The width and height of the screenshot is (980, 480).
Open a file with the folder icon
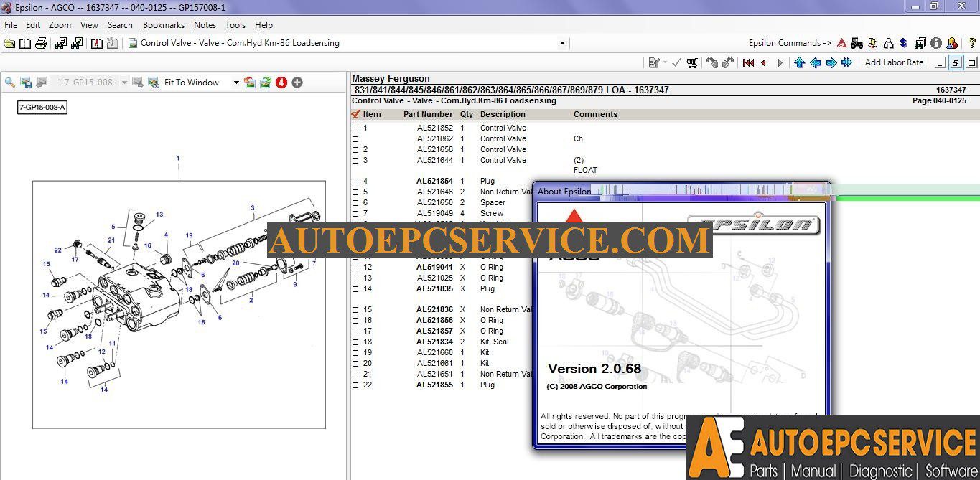pyautogui.click(x=10, y=43)
